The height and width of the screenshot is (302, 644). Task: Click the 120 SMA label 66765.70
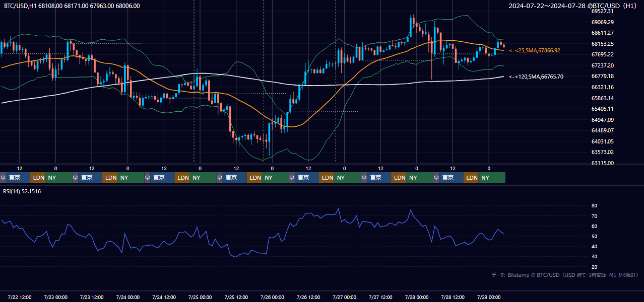tap(536, 77)
